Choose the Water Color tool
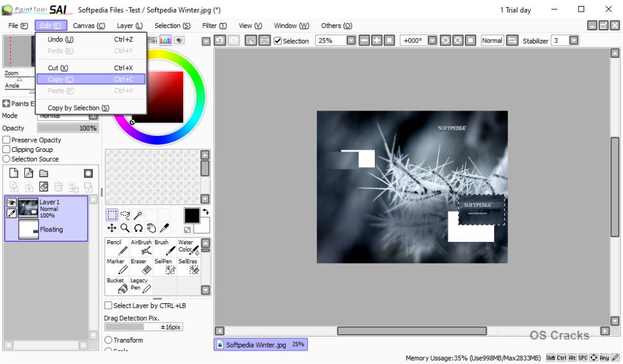The width and height of the screenshot is (623, 364). pos(189,247)
